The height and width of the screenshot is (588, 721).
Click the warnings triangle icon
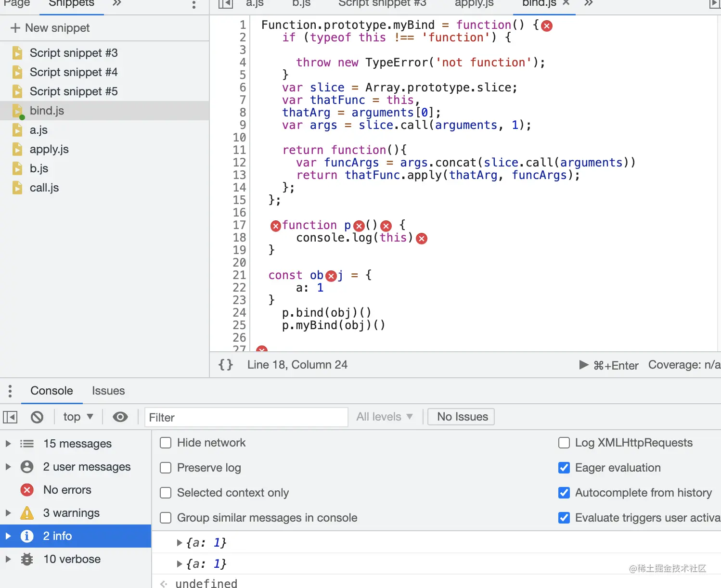[27, 513]
